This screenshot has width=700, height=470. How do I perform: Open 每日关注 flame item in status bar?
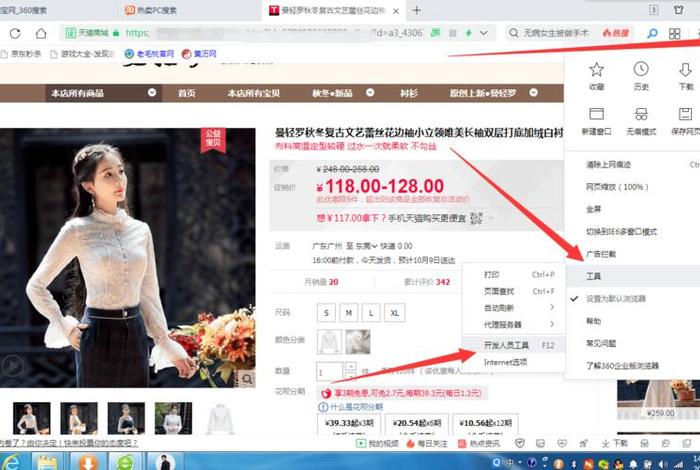(426, 443)
